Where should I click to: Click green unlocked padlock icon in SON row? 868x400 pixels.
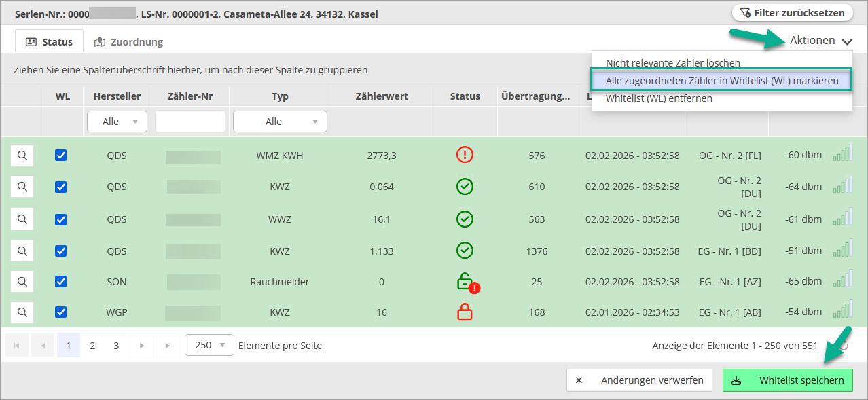coord(465,281)
